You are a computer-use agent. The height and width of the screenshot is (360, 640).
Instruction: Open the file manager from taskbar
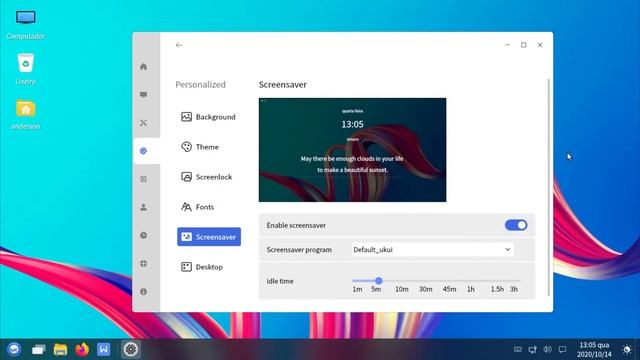(x=60, y=349)
